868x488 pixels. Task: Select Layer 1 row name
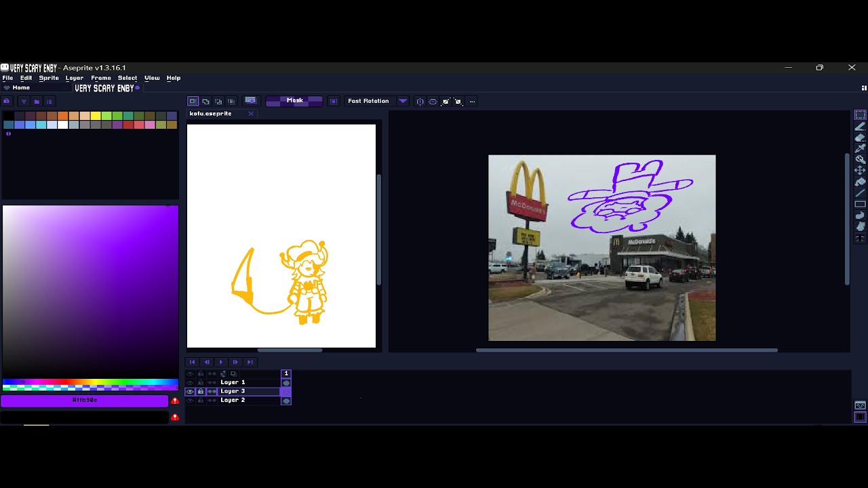[x=233, y=382]
